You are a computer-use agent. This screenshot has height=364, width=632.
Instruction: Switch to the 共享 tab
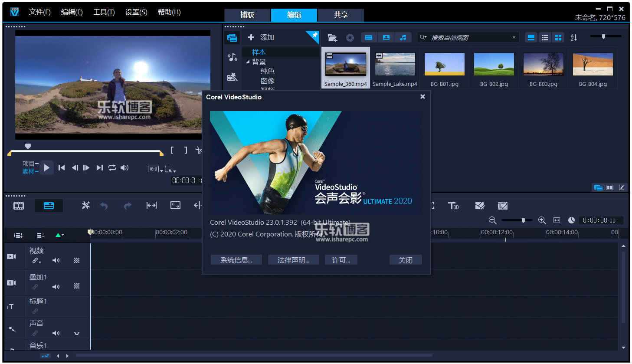point(341,15)
